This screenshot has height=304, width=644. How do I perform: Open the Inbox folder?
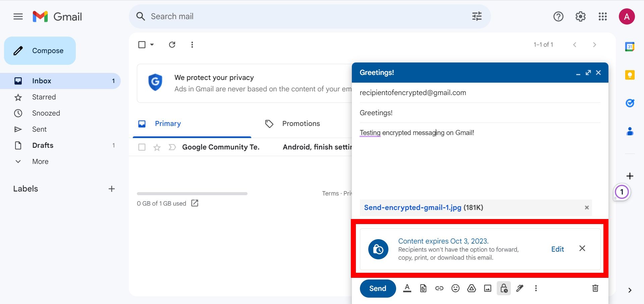[60, 81]
